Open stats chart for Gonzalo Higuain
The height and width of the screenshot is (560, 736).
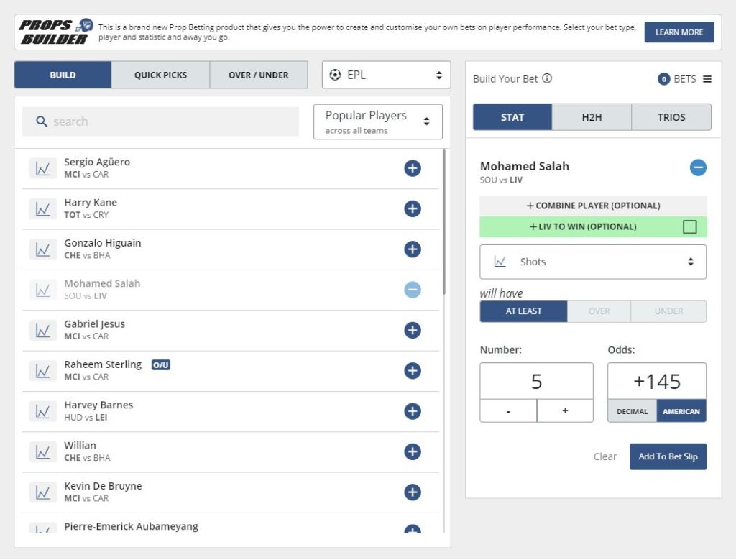pyautogui.click(x=42, y=249)
